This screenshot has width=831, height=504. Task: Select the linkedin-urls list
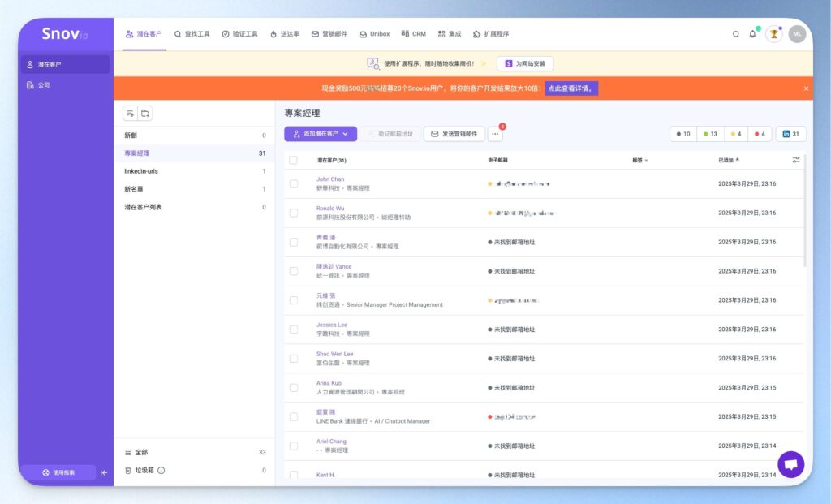point(195,171)
